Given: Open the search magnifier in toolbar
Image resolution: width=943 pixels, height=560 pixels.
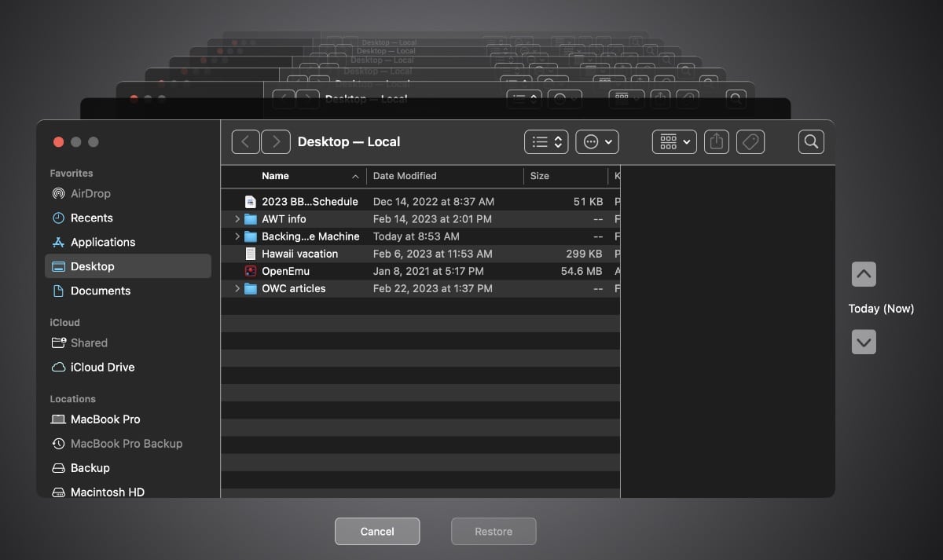Looking at the screenshot, I should click(811, 142).
